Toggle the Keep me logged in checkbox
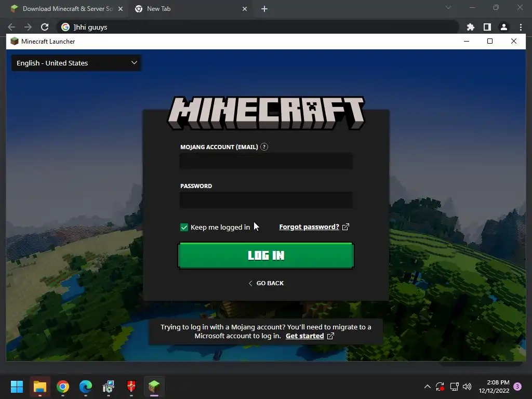Viewport: 532px width, 399px height. (184, 228)
